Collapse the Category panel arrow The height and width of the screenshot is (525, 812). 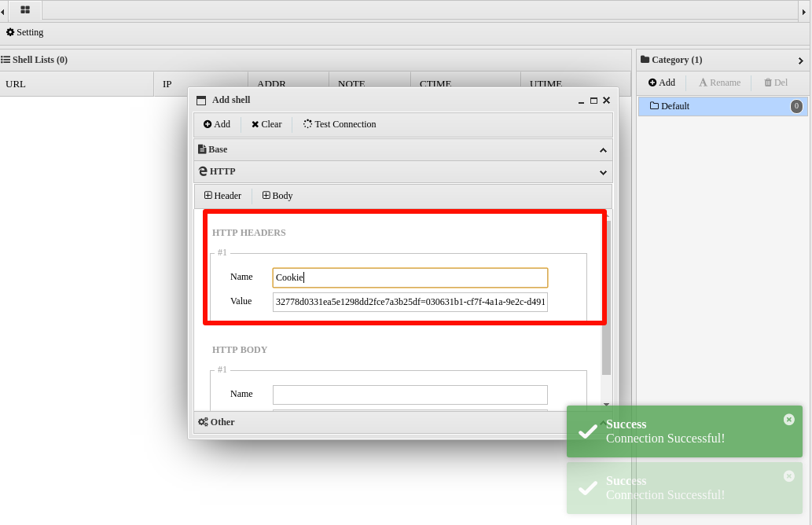click(800, 61)
